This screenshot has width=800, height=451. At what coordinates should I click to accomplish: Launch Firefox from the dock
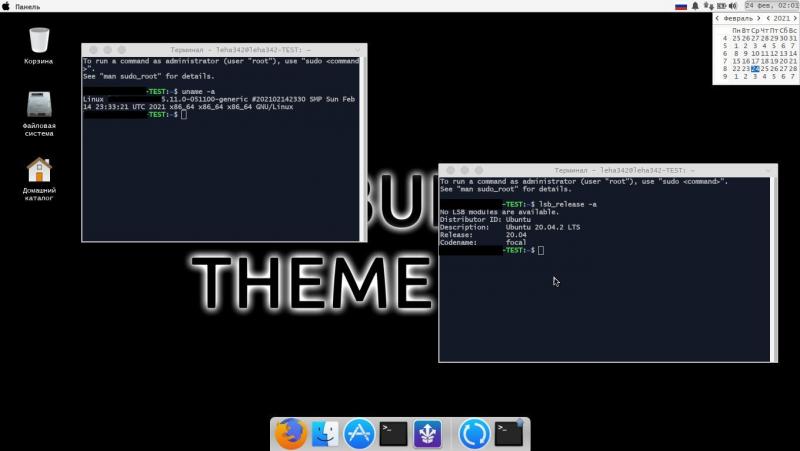click(289, 433)
